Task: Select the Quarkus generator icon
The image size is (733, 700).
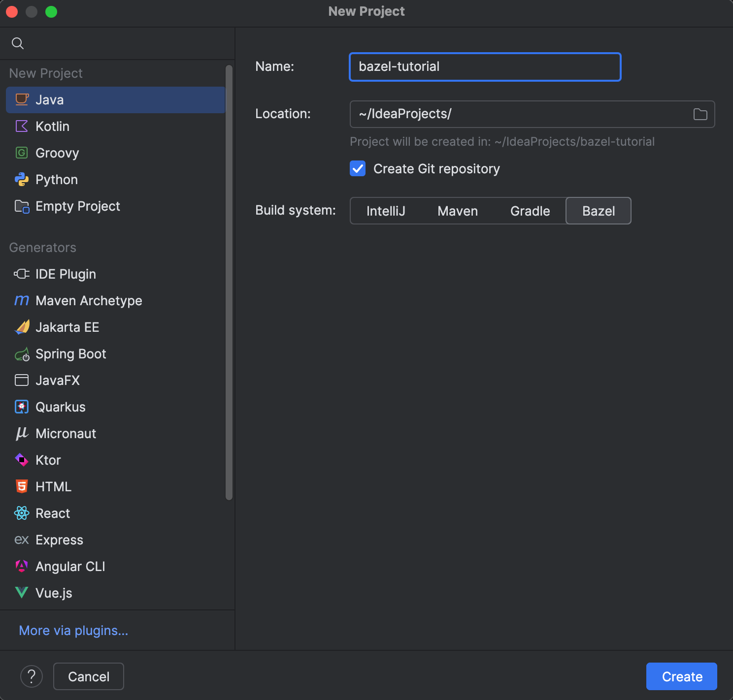Action: pos(22,407)
